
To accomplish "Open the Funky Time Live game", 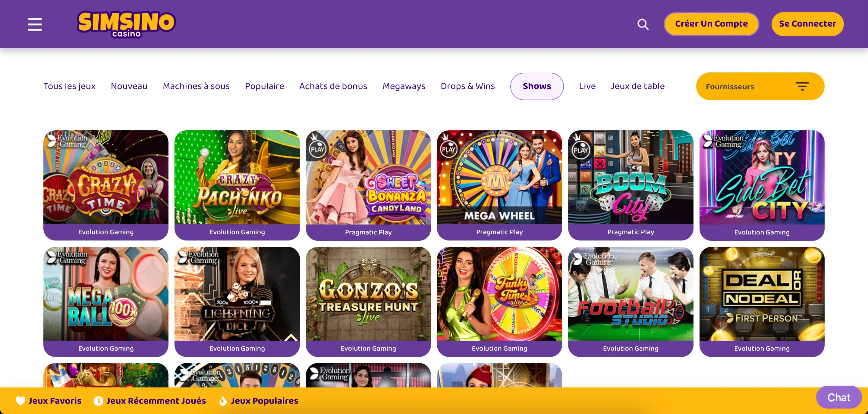I will 499,294.
